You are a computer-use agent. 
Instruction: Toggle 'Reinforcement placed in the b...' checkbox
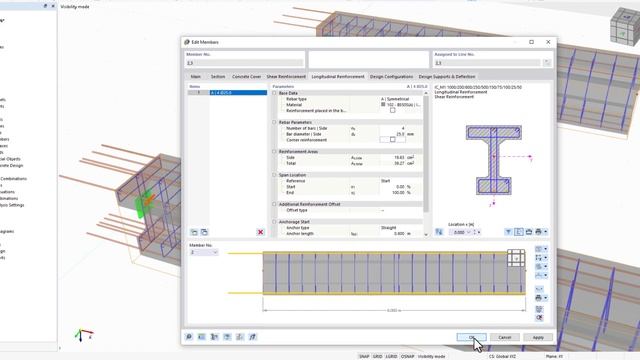pyautogui.click(x=392, y=110)
